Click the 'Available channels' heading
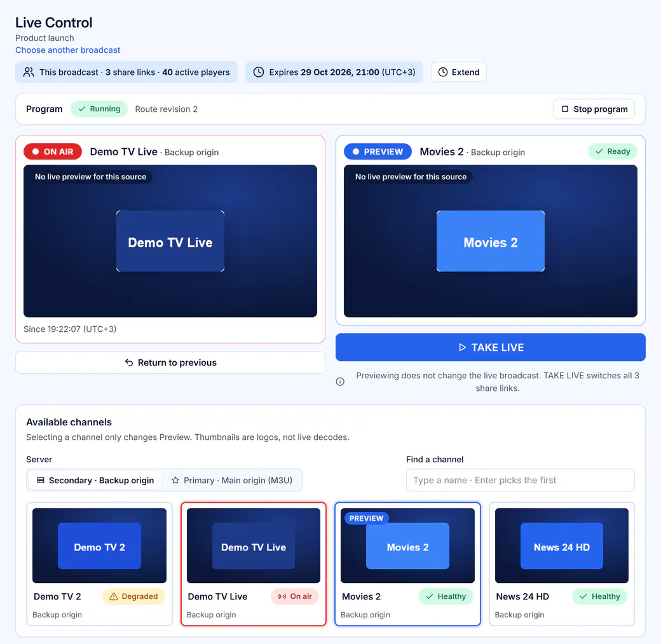This screenshot has height=644, width=661. [69, 422]
